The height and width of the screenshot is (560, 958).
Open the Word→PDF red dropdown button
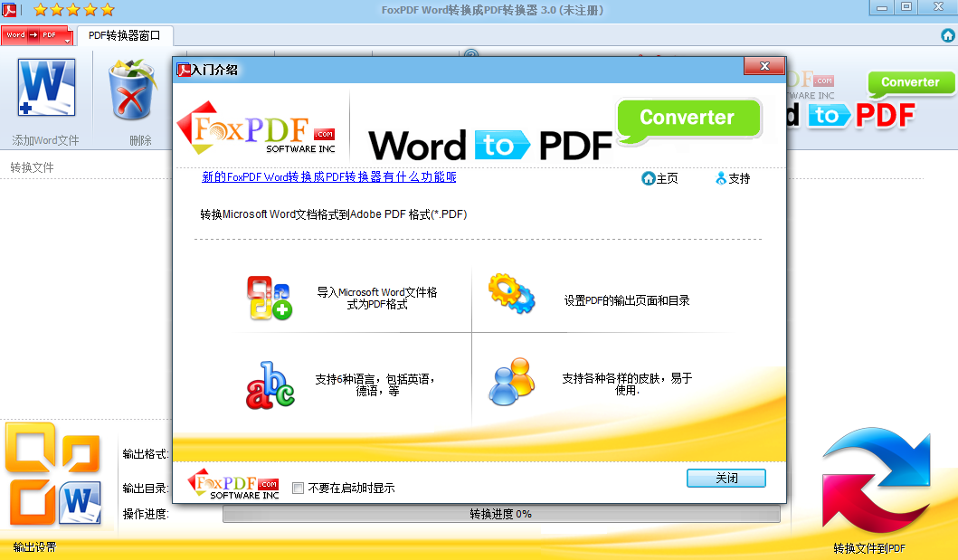coord(37,35)
